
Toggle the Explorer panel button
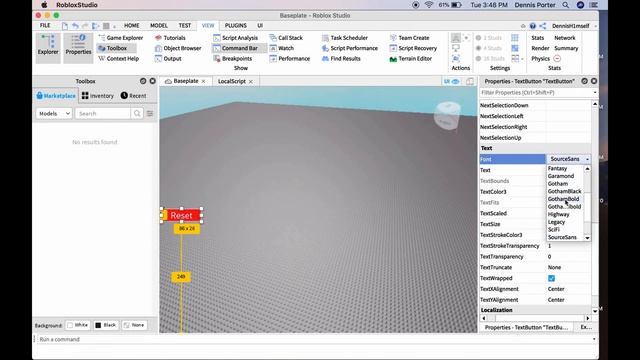[48, 48]
